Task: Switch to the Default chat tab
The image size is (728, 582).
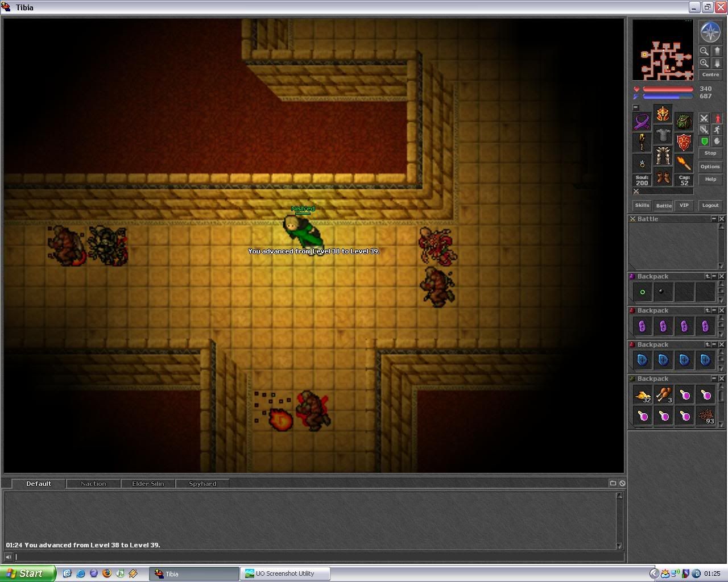Action: click(38, 484)
